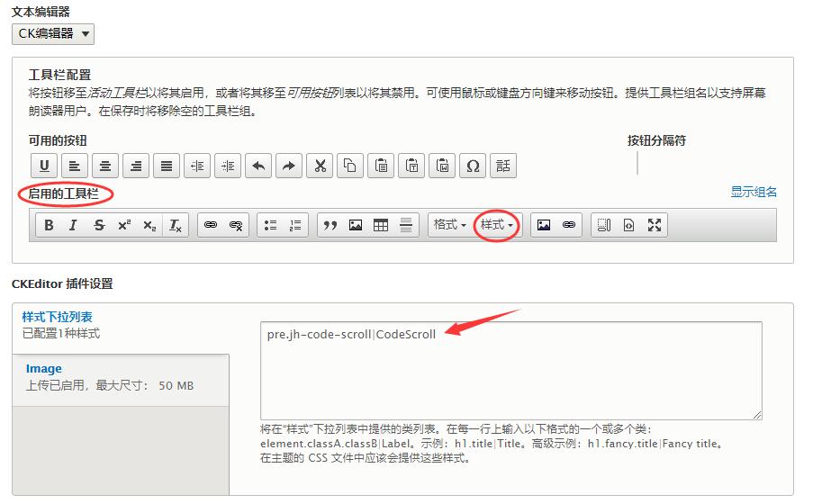Click the Undo arrow button

pos(258,166)
